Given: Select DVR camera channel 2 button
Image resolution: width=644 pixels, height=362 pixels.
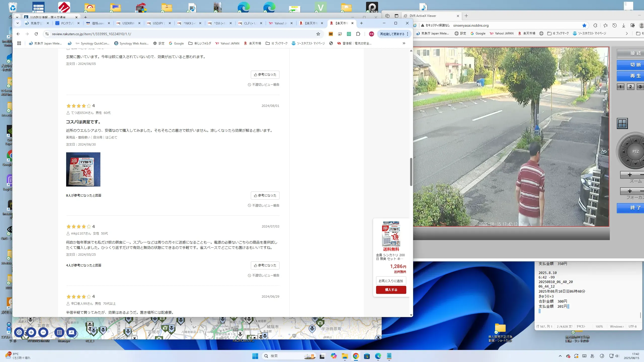Looking at the screenshot, I should [630, 87].
